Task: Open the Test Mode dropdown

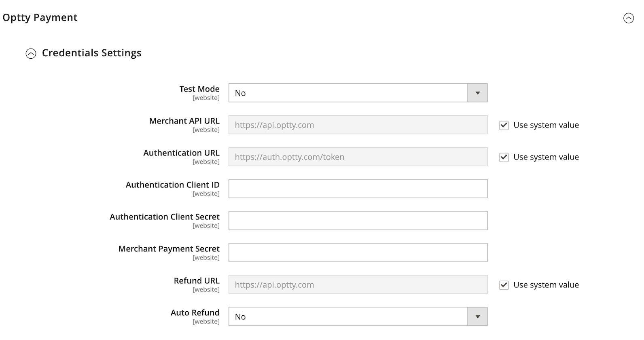Action: (x=348, y=93)
